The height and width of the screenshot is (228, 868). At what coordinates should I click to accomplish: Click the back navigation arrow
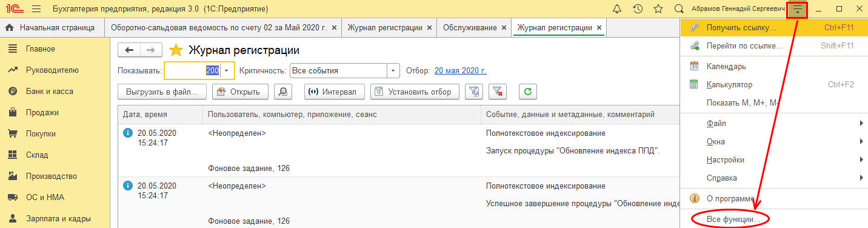point(129,50)
